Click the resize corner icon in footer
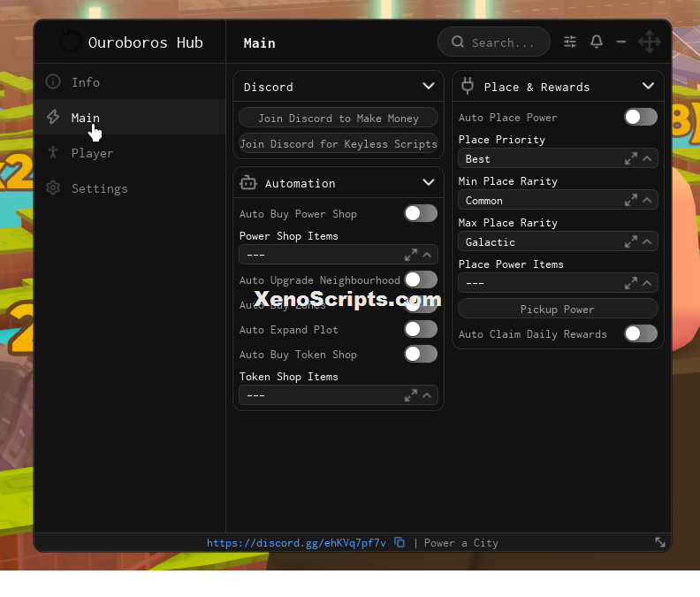The width and height of the screenshot is (700, 597). (x=660, y=542)
